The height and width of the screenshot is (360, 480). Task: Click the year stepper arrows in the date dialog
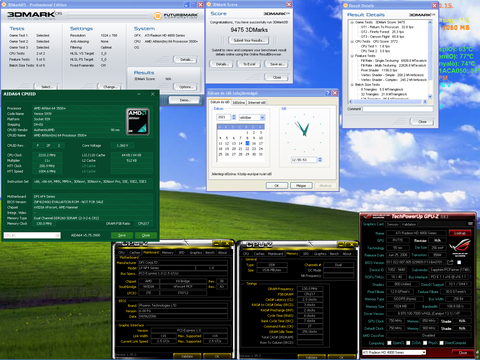pyautogui.click(x=234, y=117)
